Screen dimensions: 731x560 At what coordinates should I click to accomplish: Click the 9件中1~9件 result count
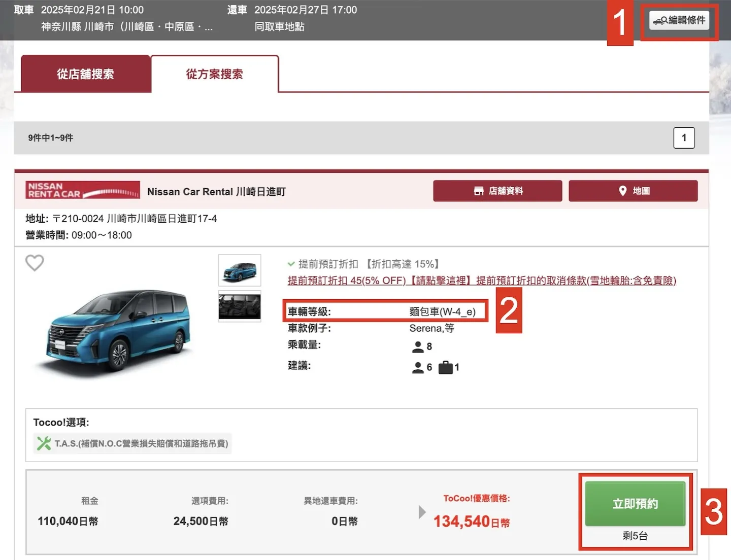[x=51, y=138]
